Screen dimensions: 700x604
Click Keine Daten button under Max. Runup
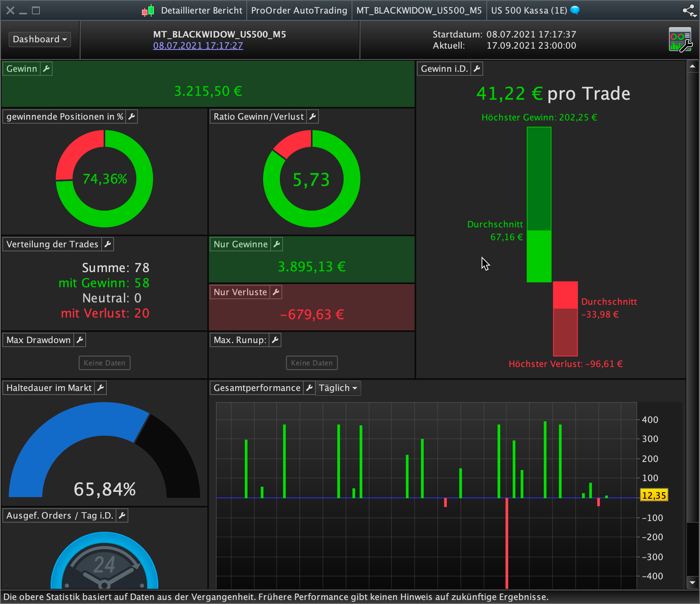click(x=312, y=363)
